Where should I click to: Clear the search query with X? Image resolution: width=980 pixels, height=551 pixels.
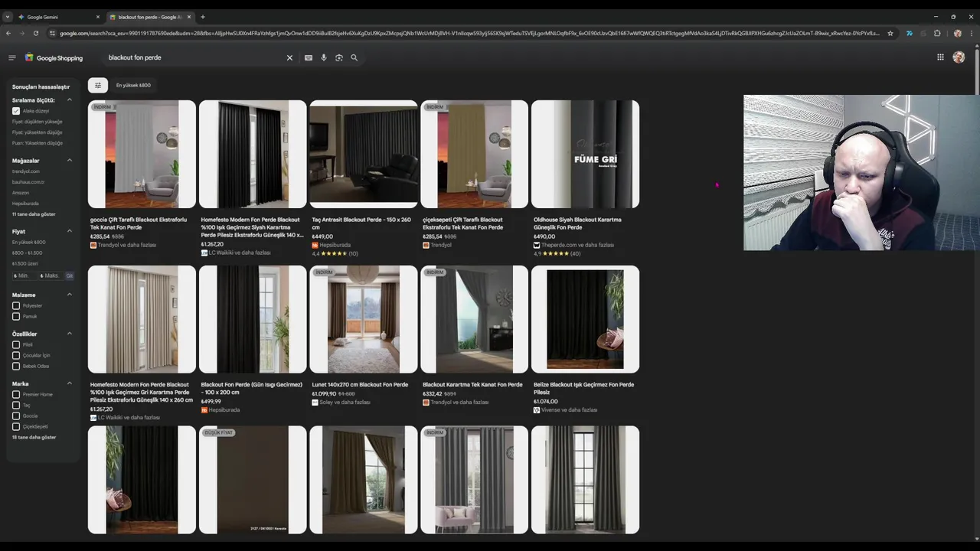coord(289,57)
